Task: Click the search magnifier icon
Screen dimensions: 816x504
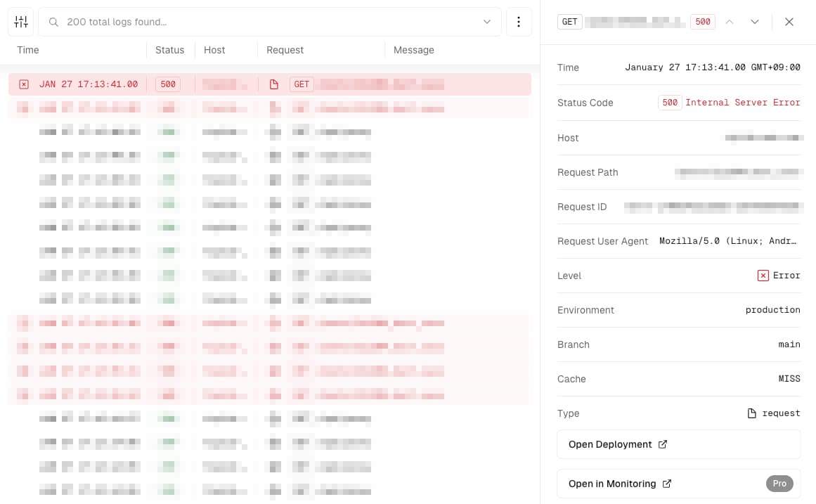Action: click(x=53, y=22)
